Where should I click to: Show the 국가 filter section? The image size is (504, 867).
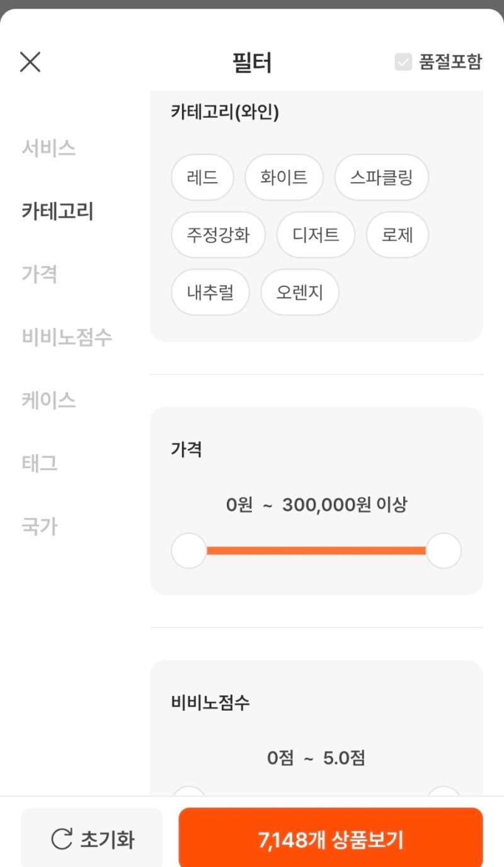[x=40, y=527]
